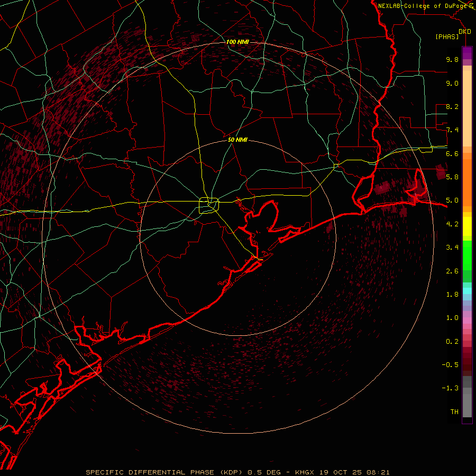Click the 1.8 legend value

click(452, 295)
